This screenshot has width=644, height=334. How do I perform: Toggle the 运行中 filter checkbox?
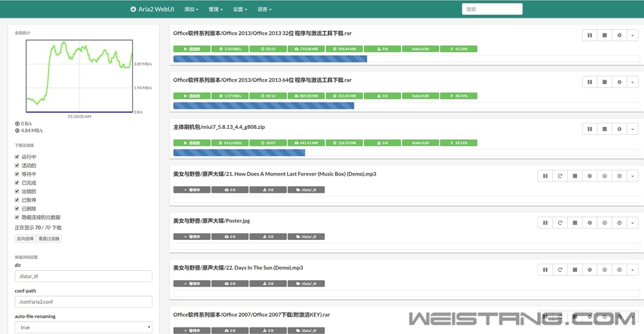[x=17, y=156]
